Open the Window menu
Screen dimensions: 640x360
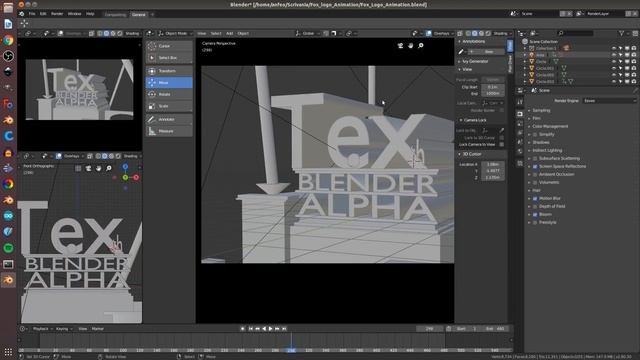click(x=74, y=14)
